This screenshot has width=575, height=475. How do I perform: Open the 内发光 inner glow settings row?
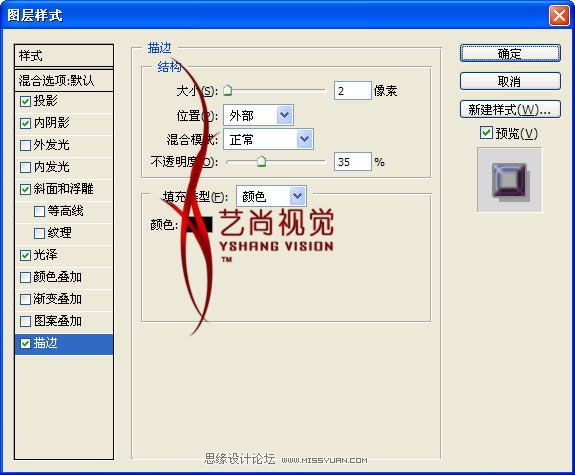click(64, 168)
